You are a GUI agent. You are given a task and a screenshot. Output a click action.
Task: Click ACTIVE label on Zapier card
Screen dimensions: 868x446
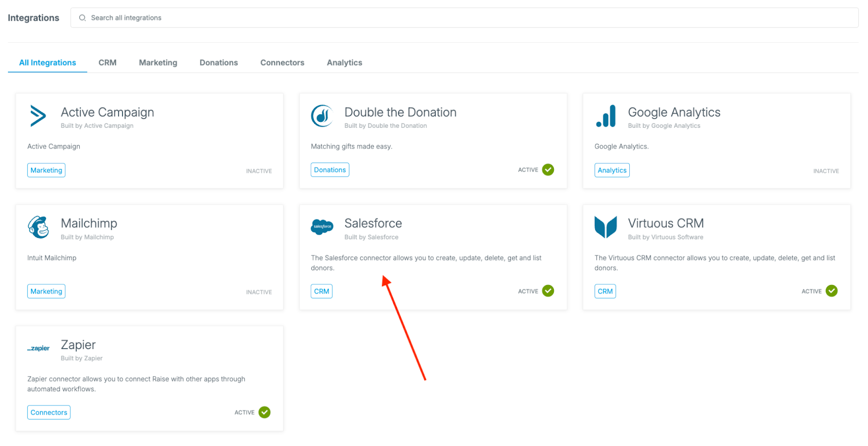(244, 413)
